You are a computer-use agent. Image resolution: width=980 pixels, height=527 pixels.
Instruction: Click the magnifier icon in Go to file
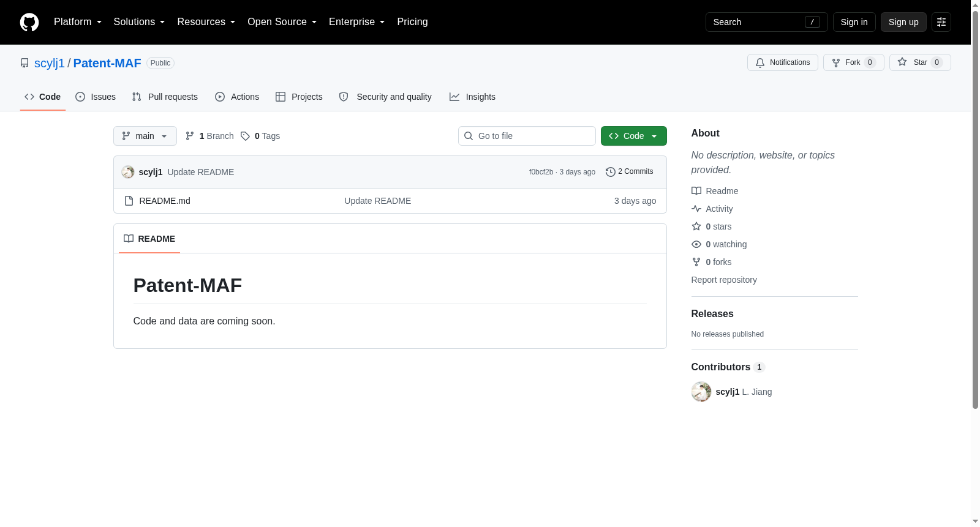tap(469, 136)
